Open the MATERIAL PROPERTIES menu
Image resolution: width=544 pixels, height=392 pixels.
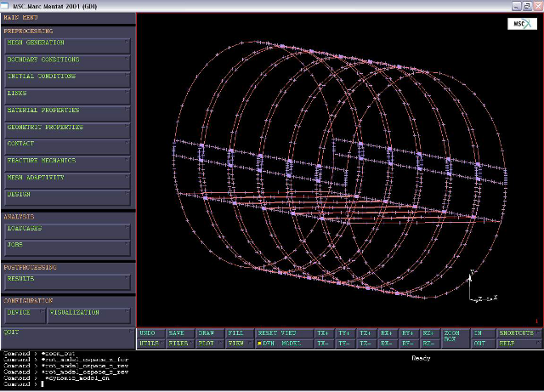tap(68, 114)
